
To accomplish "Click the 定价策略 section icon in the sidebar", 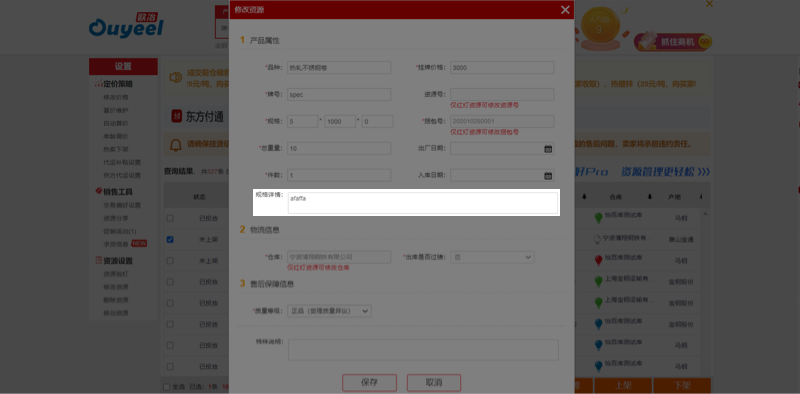I will (98, 84).
